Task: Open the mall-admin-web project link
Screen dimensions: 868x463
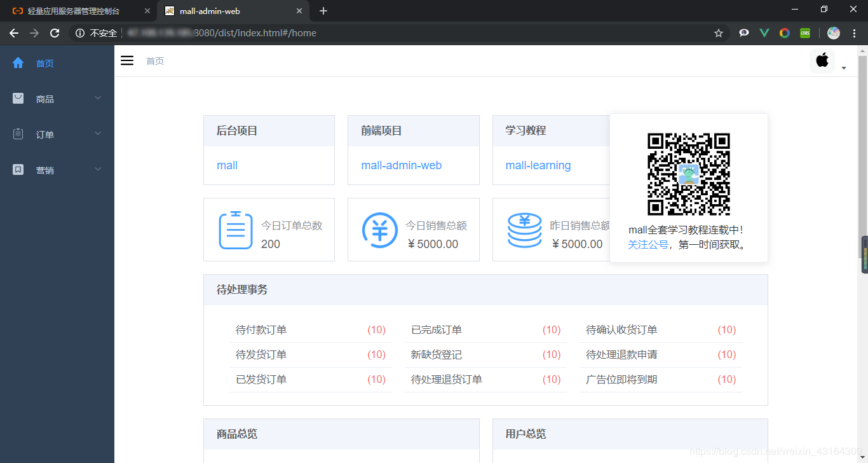Action: [x=402, y=165]
